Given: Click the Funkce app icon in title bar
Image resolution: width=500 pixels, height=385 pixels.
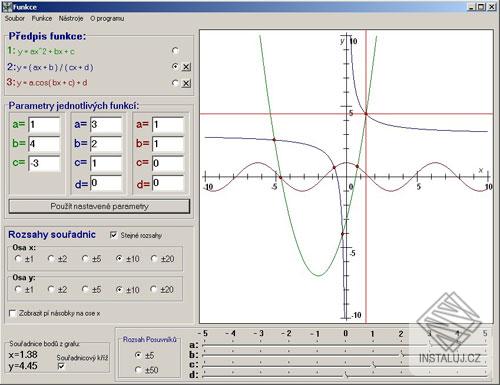Looking at the screenshot, I should [7, 6].
